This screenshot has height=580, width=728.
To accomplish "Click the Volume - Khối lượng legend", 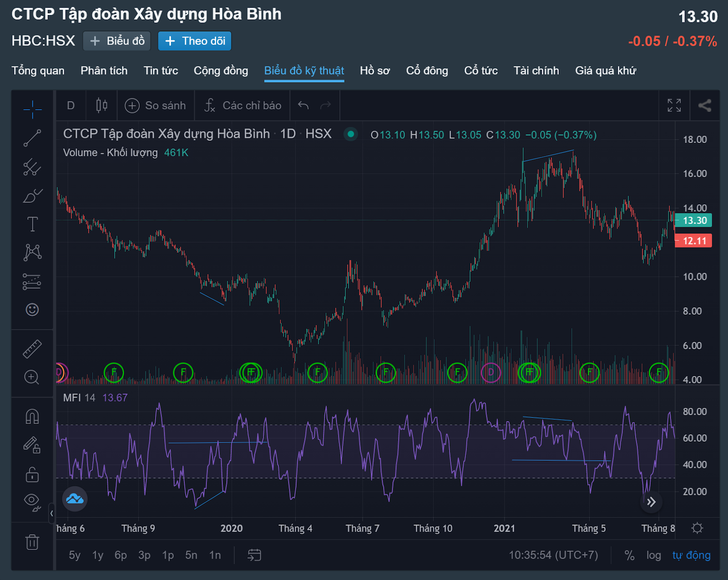I will click(x=111, y=153).
